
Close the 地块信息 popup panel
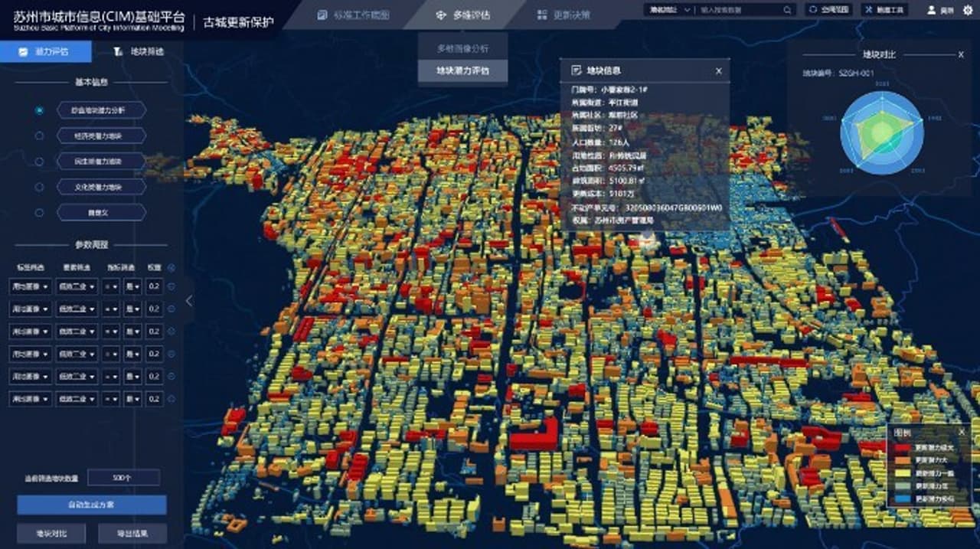click(718, 70)
